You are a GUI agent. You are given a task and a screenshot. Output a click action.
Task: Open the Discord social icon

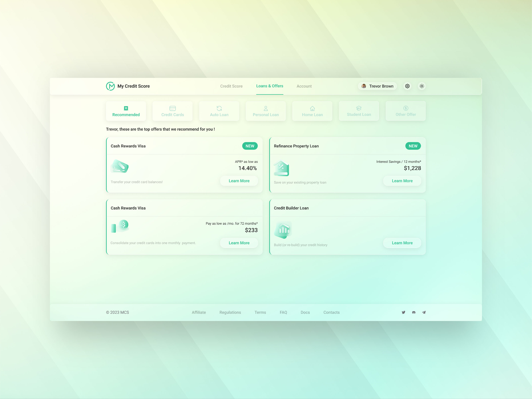(x=414, y=312)
